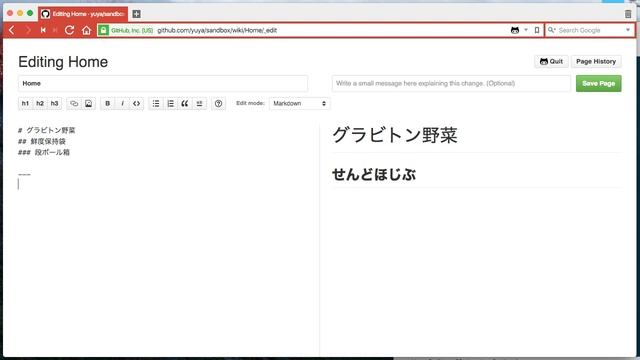Toggle bold formatting
This screenshot has height=360, width=640.
[108, 104]
